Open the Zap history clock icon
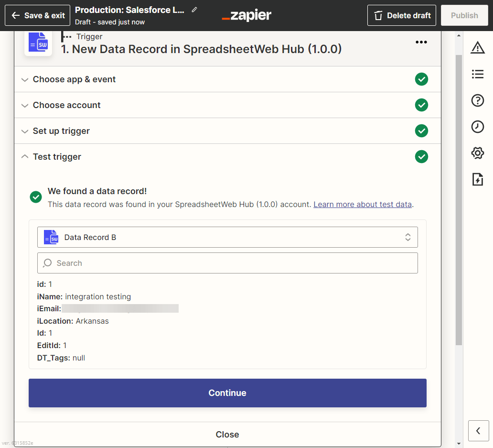The height and width of the screenshot is (448, 493). click(477, 127)
